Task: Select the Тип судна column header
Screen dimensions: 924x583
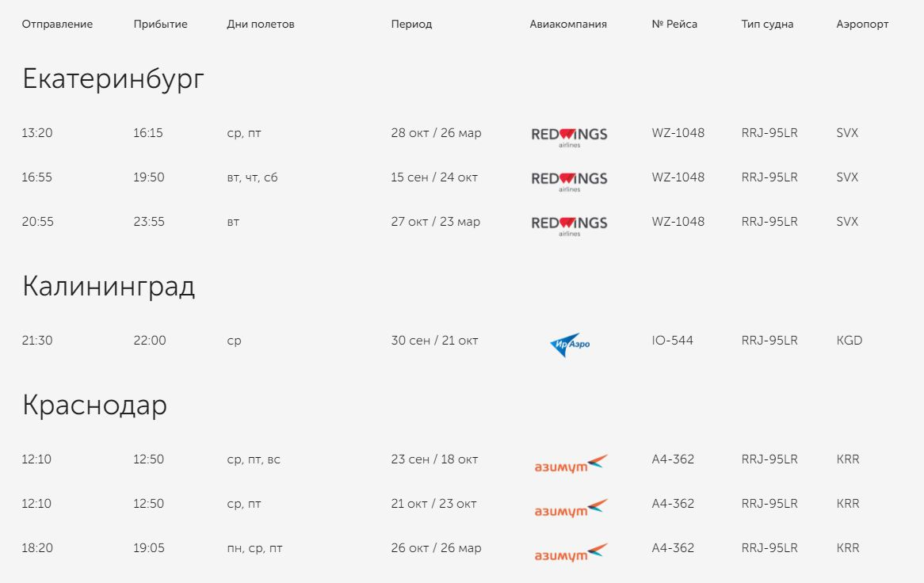Action: click(767, 24)
